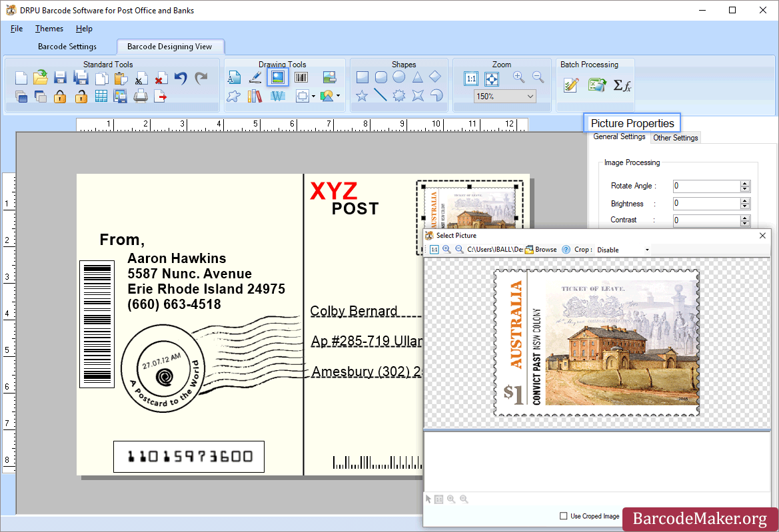Open the image Library books tool

[255, 96]
